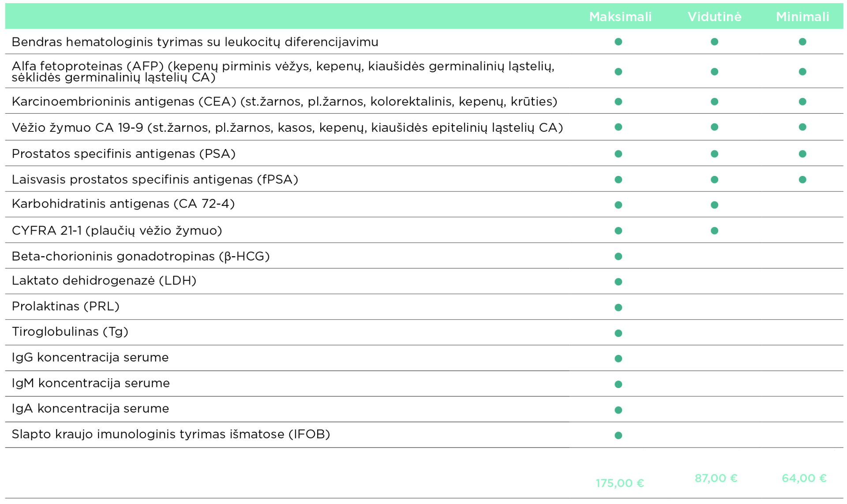Click Maksimali dot in LDH row

point(618,282)
